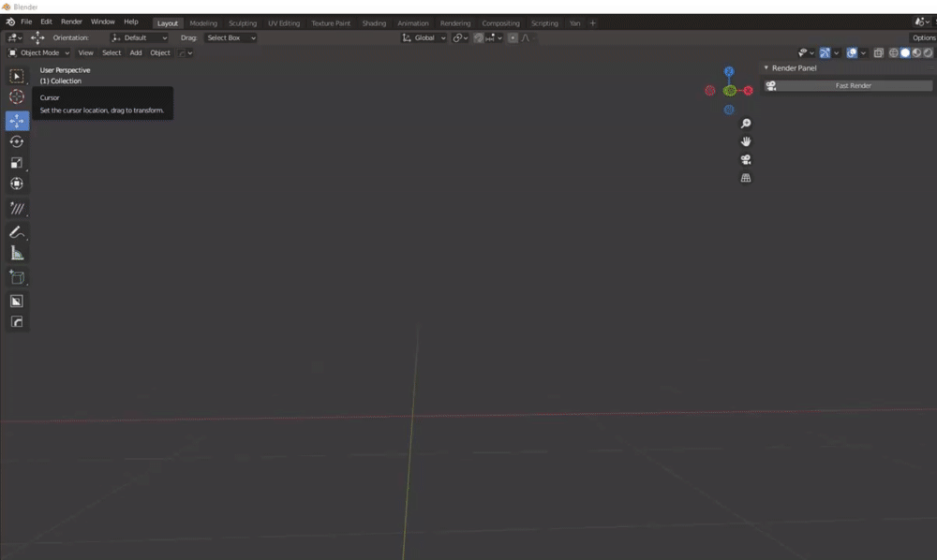Toggle proportional editing
937x560 pixels.
click(x=513, y=37)
